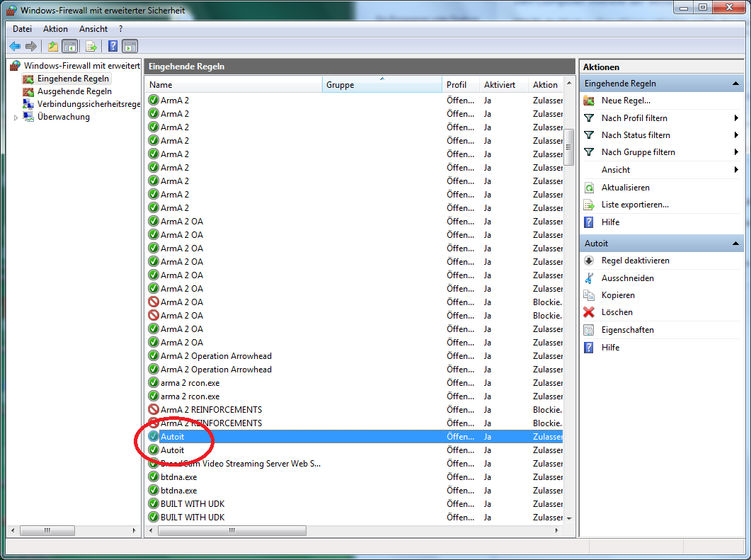The height and width of the screenshot is (560, 751).
Task: Expand the Überwachung tree node
Action: click(16, 118)
